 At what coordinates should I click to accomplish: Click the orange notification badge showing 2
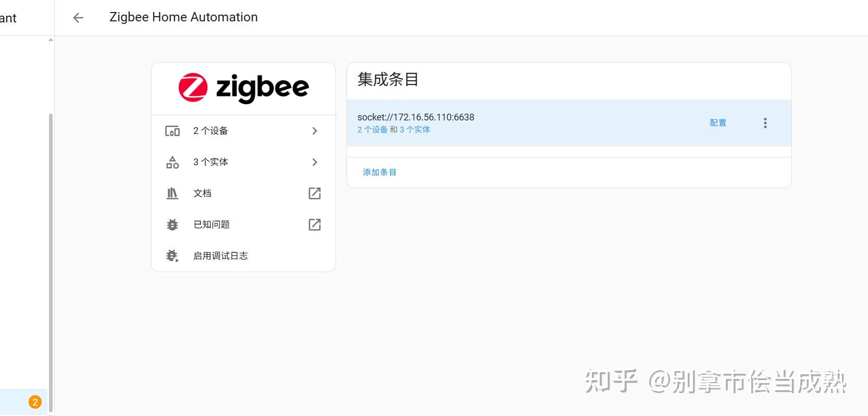coord(35,402)
